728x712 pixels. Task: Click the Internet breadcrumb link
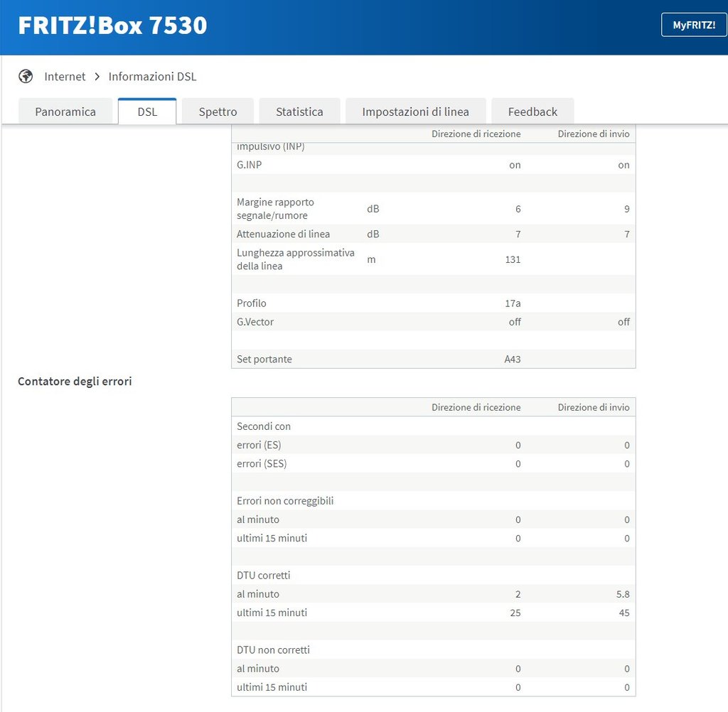click(x=65, y=77)
